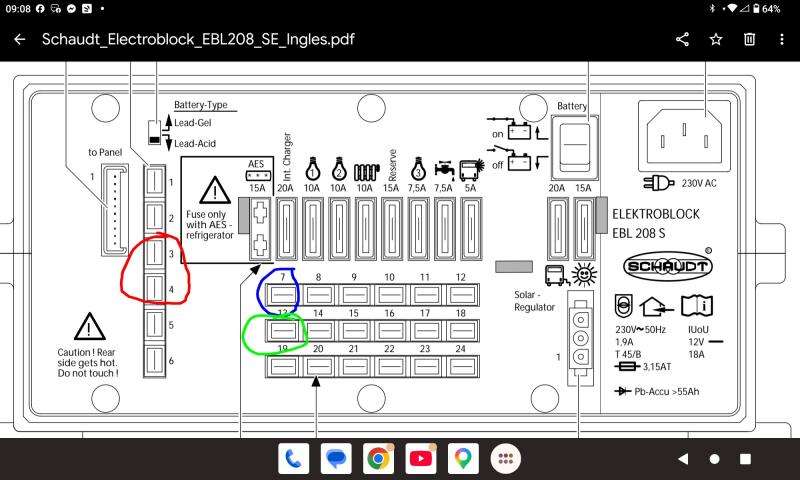This screenshot has height=480, width=800.
Task: Share the PDF document
Action: tap(682, 39)
